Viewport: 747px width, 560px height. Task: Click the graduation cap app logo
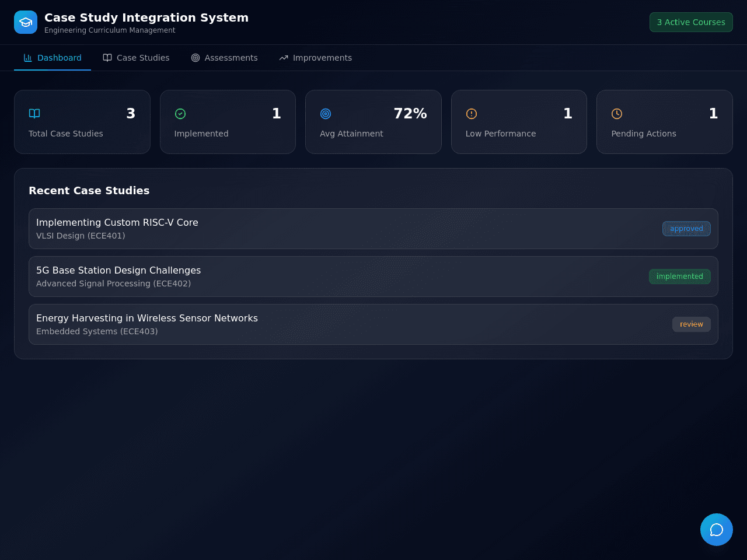[26, 22]
